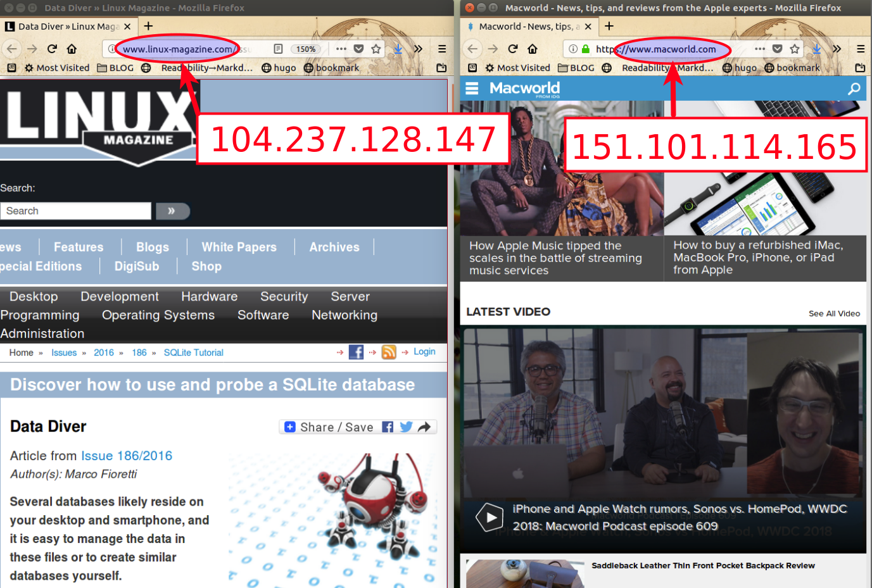The width and height of the screenshot is (872, 588).
Task: Click SQLite Tutorial breadcrumb
Action: [194, 353]
